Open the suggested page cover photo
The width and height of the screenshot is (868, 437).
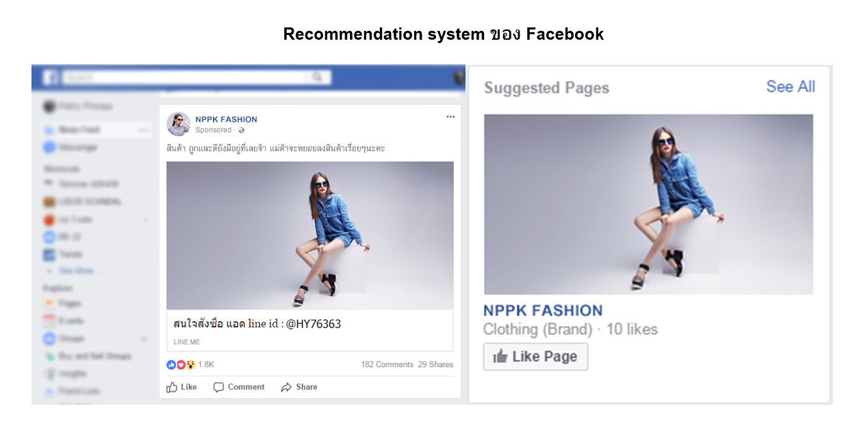coord(648,204)
